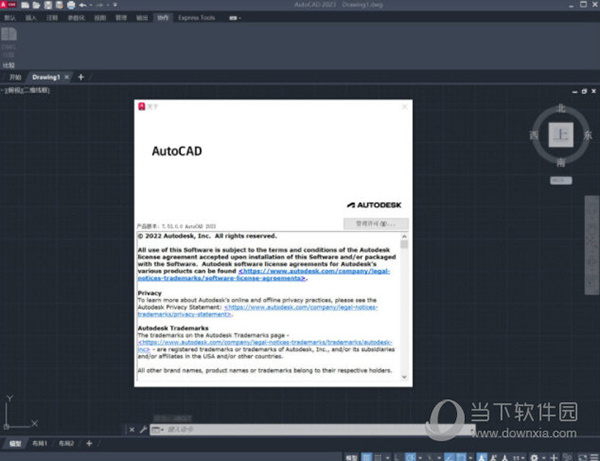Close the Drawing1 tab
This screenshot has width=600, height=461.
67,77
